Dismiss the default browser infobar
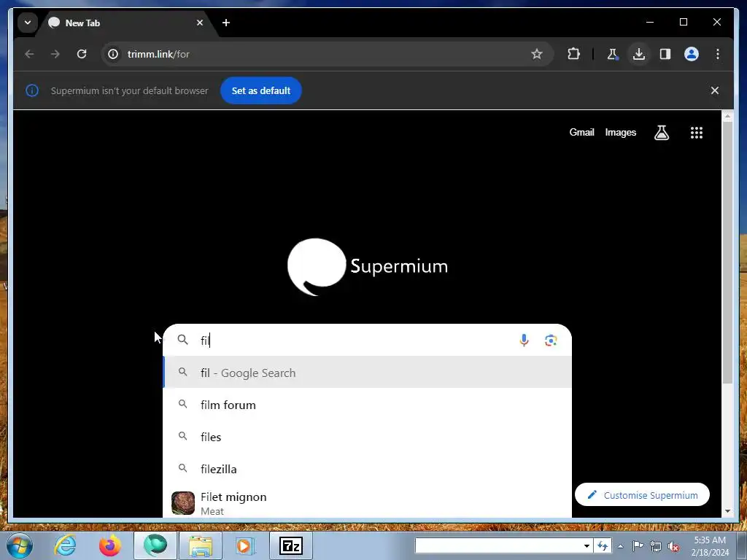The width and height of the screenshot is (747, 560). 715,90
